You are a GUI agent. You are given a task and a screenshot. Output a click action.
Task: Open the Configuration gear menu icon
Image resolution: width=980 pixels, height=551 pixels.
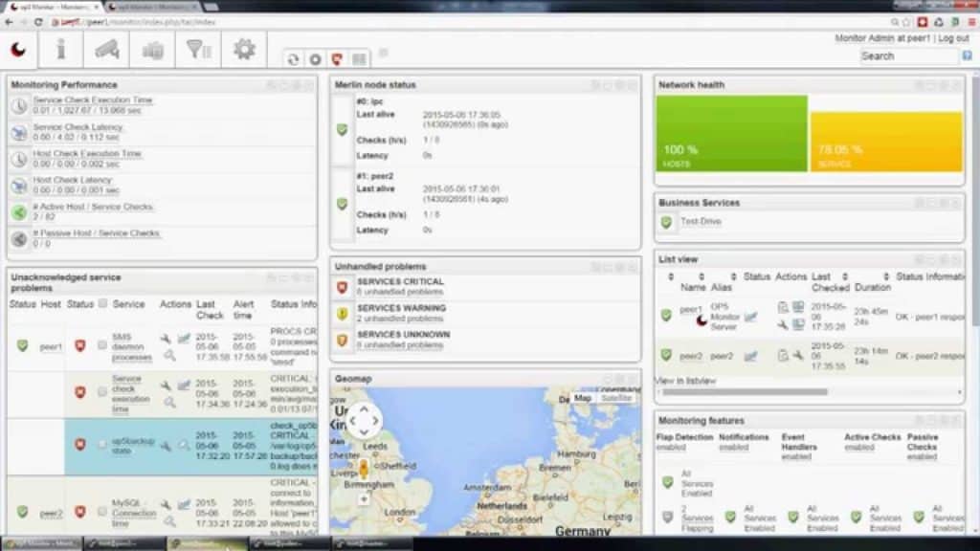[x=244, y=50]
